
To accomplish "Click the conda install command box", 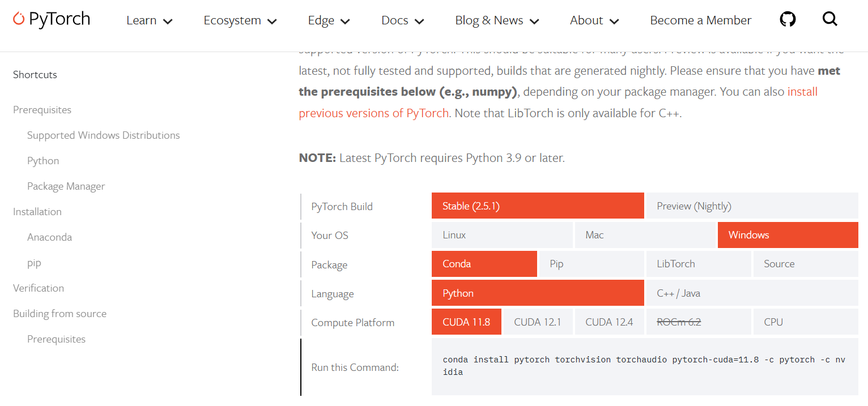I will click(644, 366).
